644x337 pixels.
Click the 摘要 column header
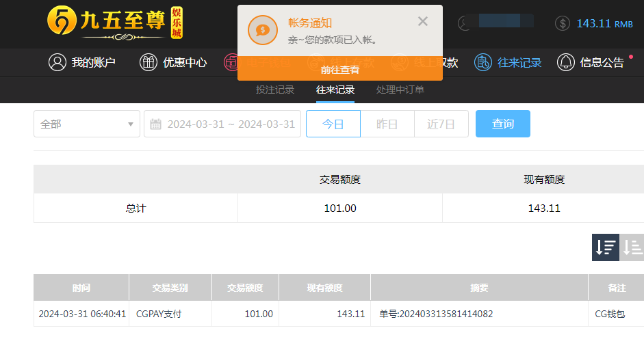(479, 288)
